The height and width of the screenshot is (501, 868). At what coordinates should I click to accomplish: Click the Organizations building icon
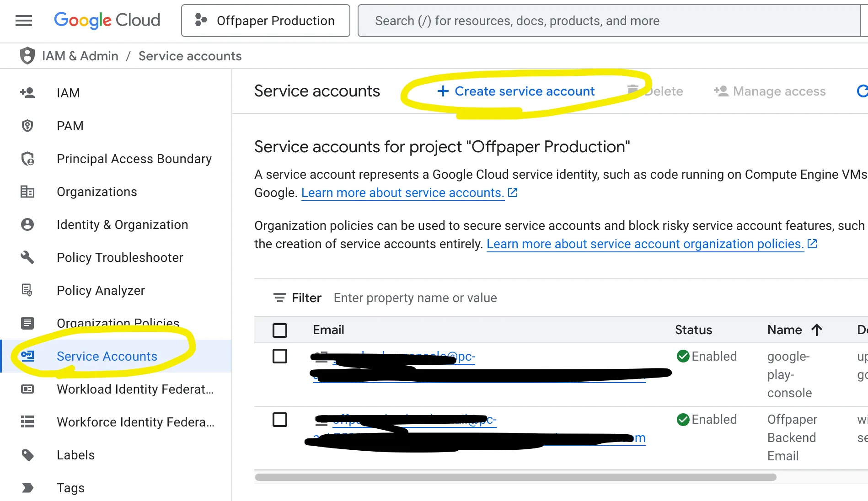pyautogui.click(x=27, y=192)
